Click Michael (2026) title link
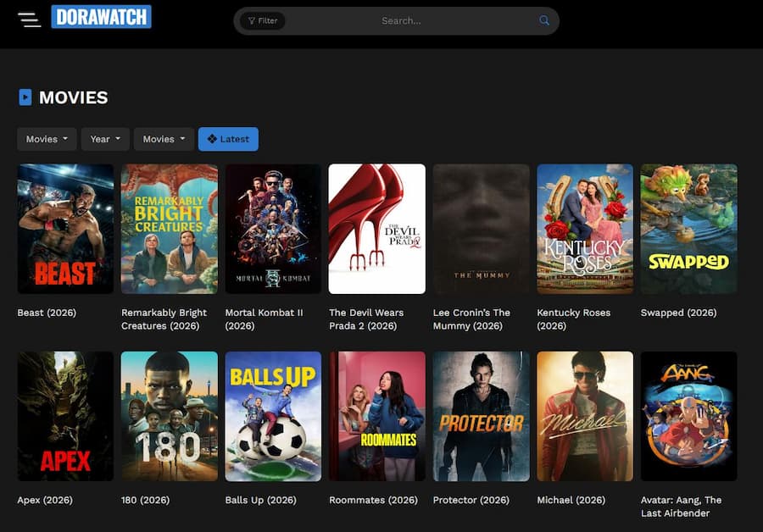 (x=571, y=500)
